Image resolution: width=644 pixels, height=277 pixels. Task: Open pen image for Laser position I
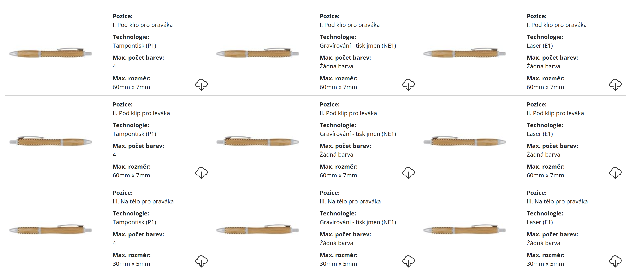click(465, 53)
